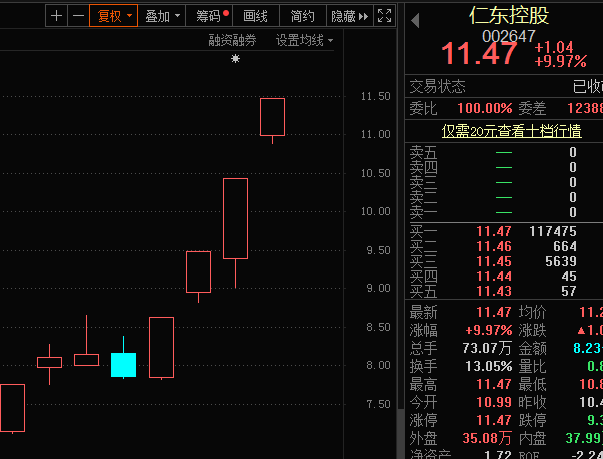Click the fullscreen expand icon
This screenshot has height=459, width=603.
[x=385, y=16]
